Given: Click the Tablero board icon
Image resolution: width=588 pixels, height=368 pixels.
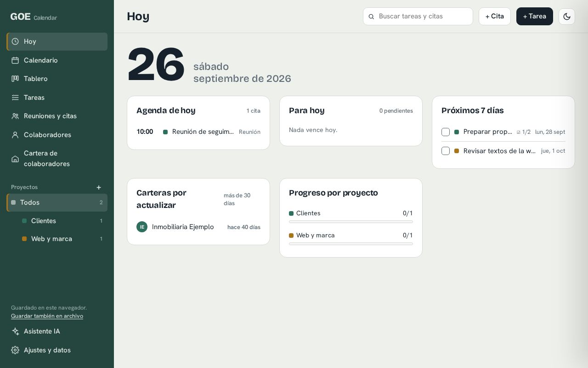Looking at the screenshot, I should tap(15, 79).
